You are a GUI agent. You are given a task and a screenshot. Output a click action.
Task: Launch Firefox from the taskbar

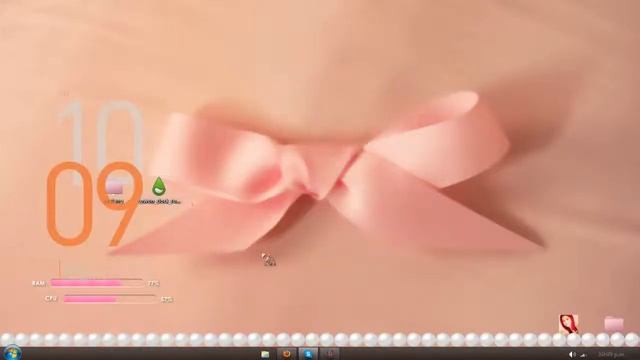[x=287, y=354]
